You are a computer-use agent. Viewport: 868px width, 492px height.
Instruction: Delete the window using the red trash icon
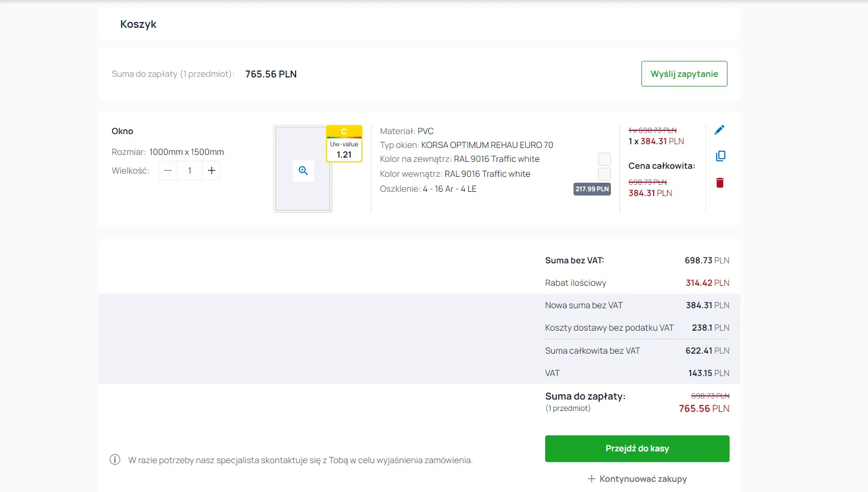coord(719,183)
